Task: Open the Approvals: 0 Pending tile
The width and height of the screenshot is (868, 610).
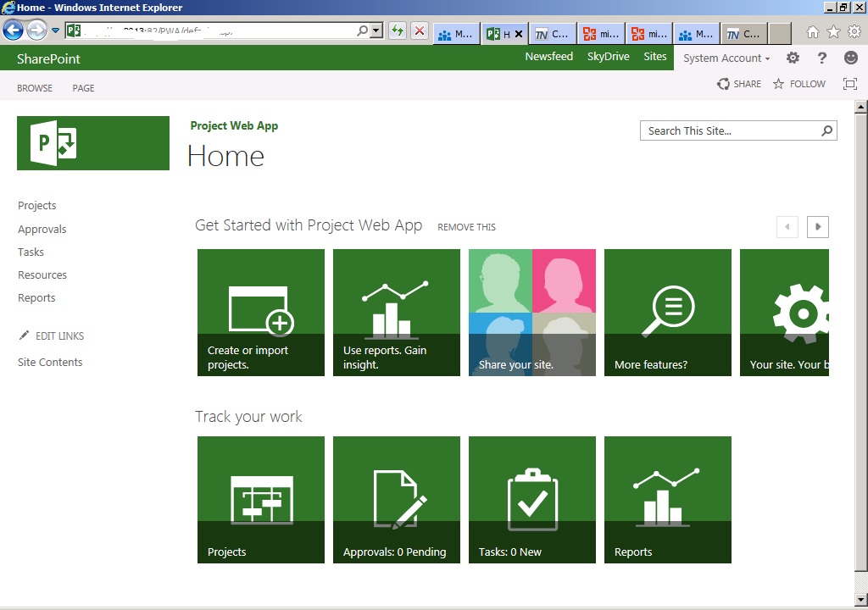Action: pos(397,500)
